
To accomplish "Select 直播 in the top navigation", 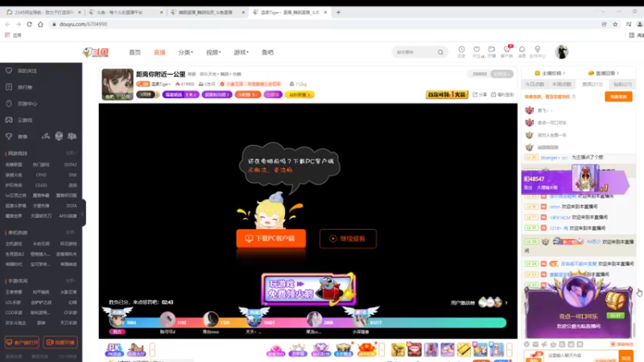I will (x=159, y=52).
